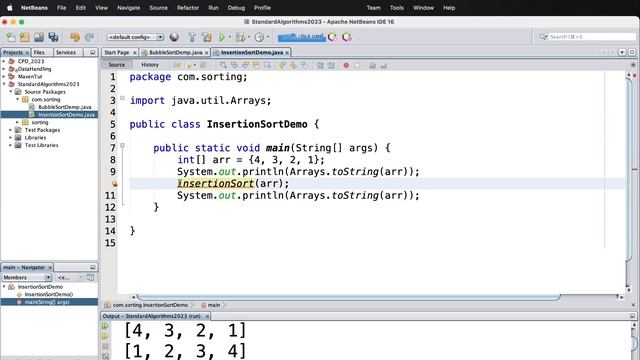
Task: Open the Navigate menu
Action: click(129, 8)
